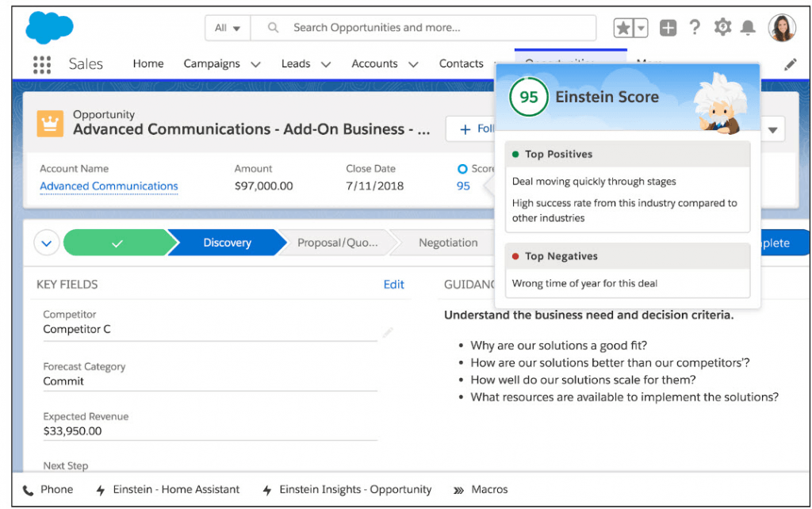
Task: Open the All search scope dropdown
Action: [228, 28]
